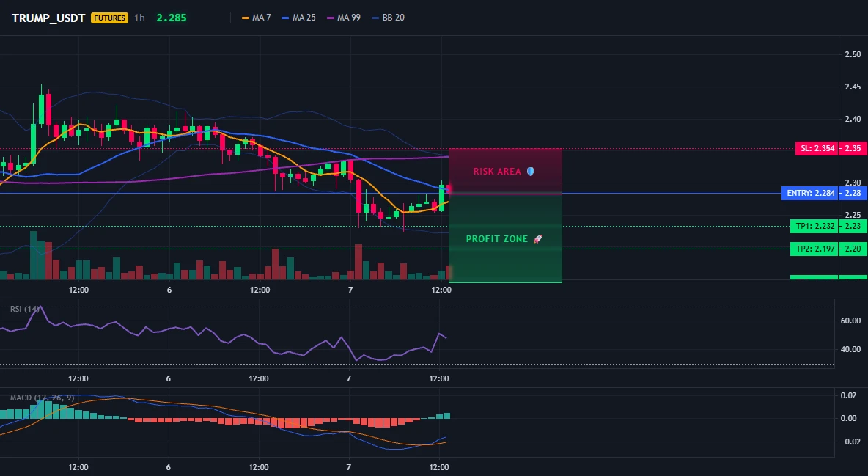The image size is (868, 476).
Task: Click the 0.02 level on the MACD axis
Action: [x=848, y=395]
